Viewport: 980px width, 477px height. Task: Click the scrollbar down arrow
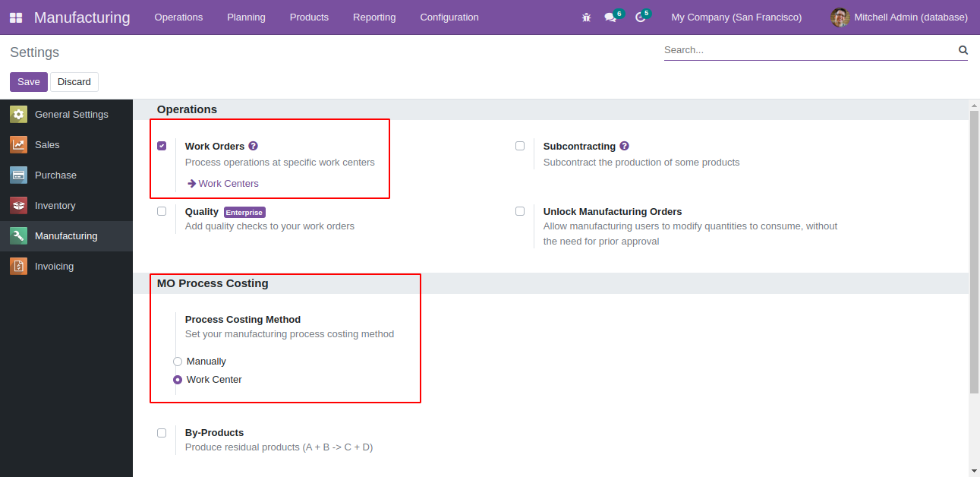pyautogui.click(x=975, y=471)
